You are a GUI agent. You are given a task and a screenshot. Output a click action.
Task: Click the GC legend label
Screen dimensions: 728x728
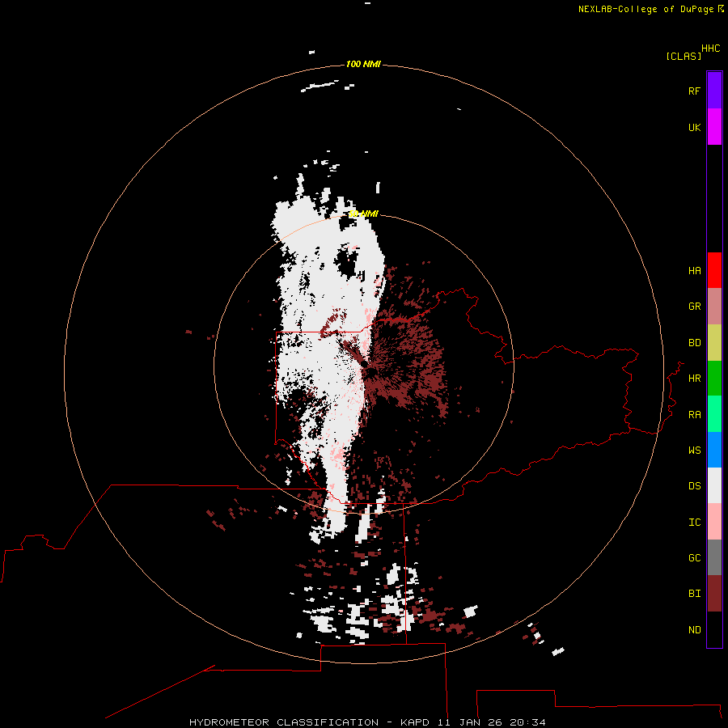click(695, 558)
